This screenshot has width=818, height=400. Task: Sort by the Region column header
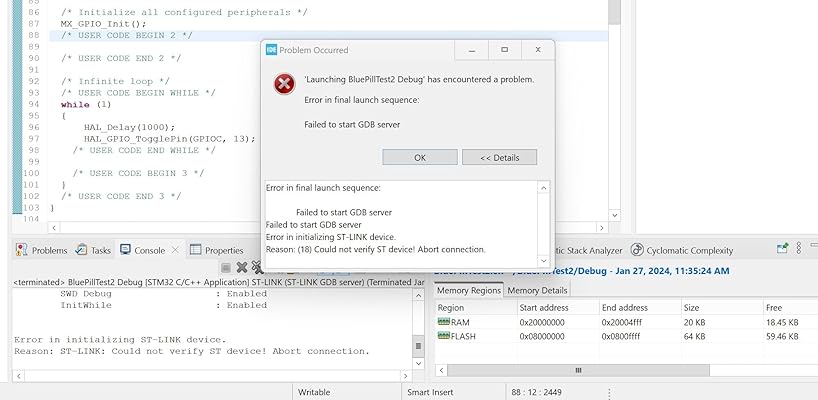coord(475,308)
